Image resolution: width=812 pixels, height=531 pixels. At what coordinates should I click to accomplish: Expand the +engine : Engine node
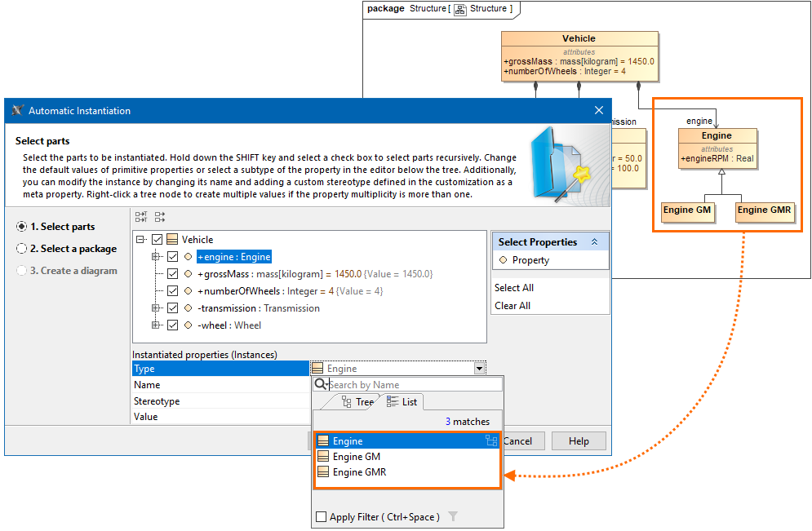155,257
